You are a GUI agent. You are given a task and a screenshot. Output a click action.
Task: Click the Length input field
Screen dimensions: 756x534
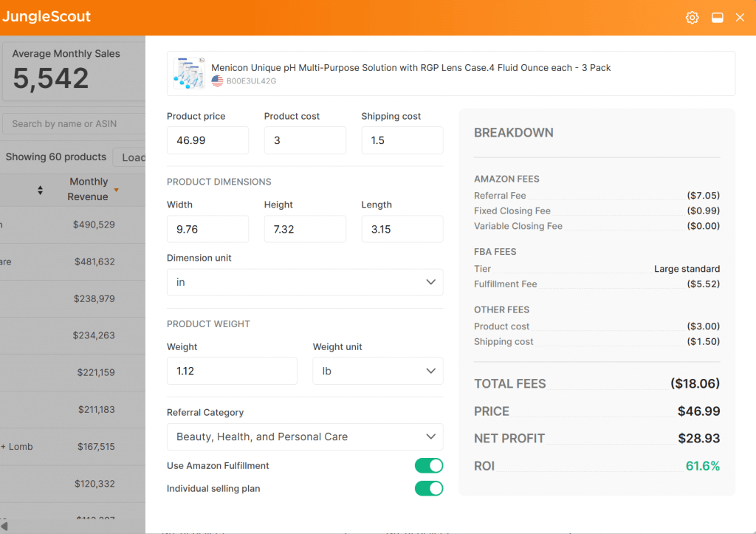coord(402,229)
